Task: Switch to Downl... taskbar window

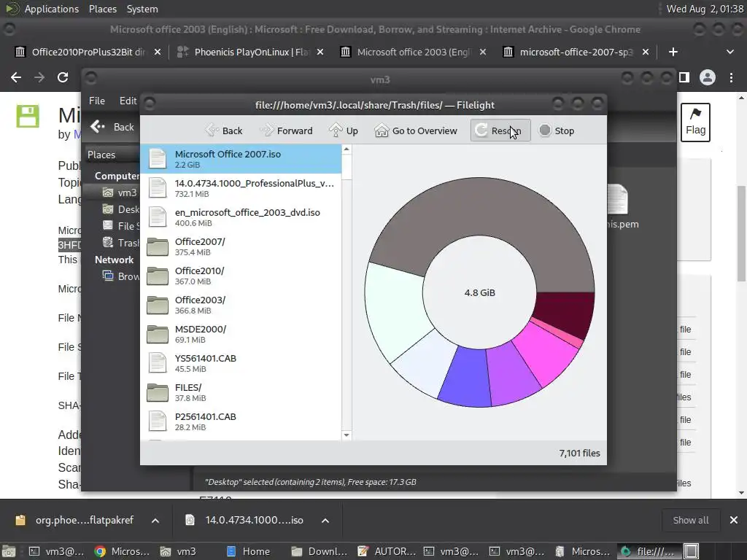Action: pyautogui.click(x=320, y=551)
